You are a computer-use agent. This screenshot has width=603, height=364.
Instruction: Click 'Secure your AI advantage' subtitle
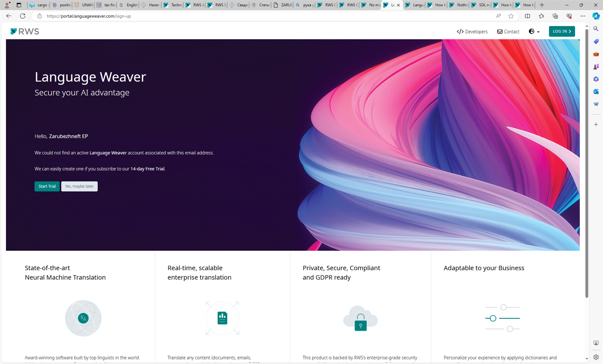tap(82, 92)
